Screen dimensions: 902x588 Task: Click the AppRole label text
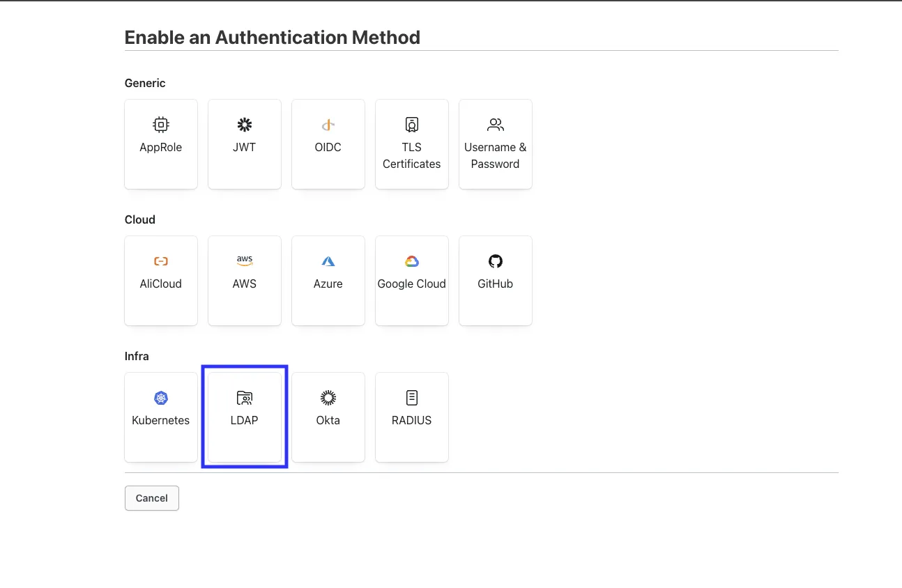161,147
